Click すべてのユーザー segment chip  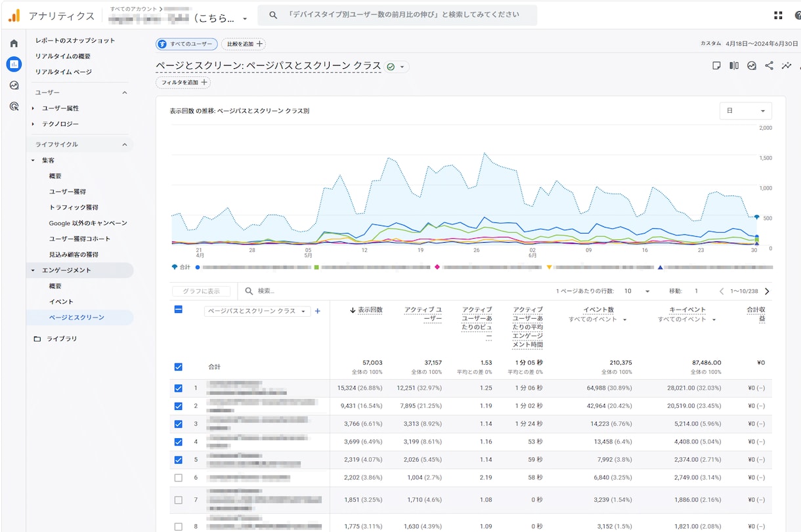pos(186,44)
